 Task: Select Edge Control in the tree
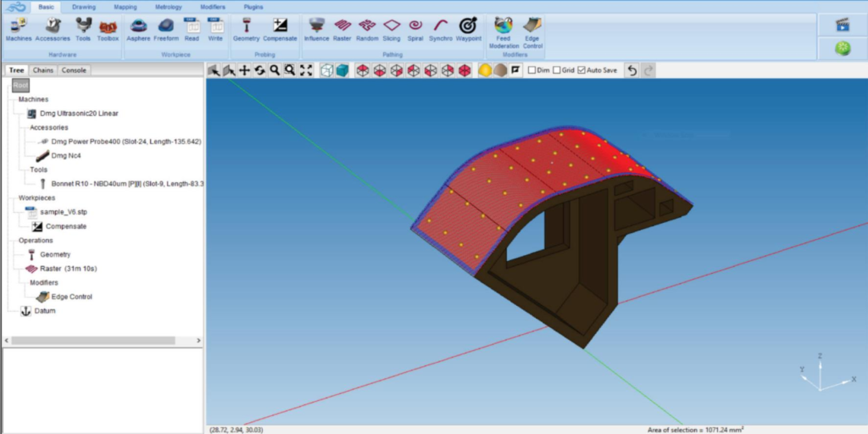click(x=71, y=297)
